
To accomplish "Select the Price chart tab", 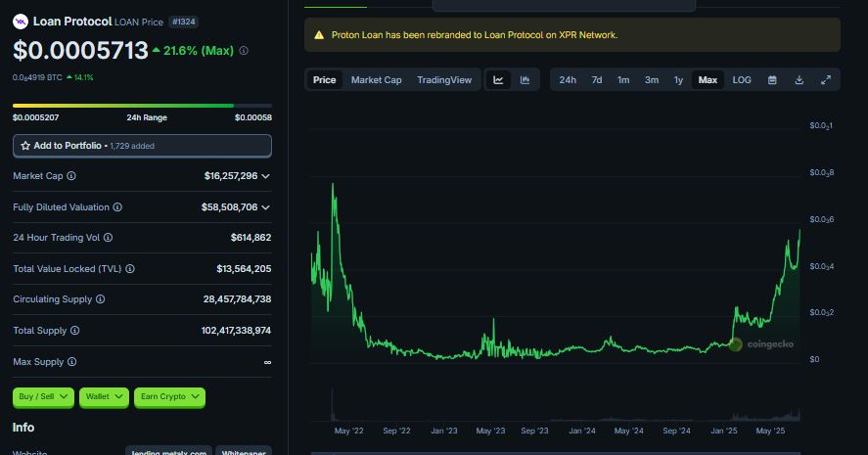I will [324, 79].
